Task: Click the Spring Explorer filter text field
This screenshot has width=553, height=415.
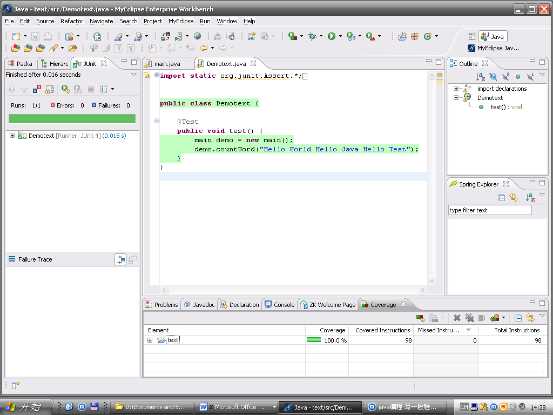Action: pos(490,210)
